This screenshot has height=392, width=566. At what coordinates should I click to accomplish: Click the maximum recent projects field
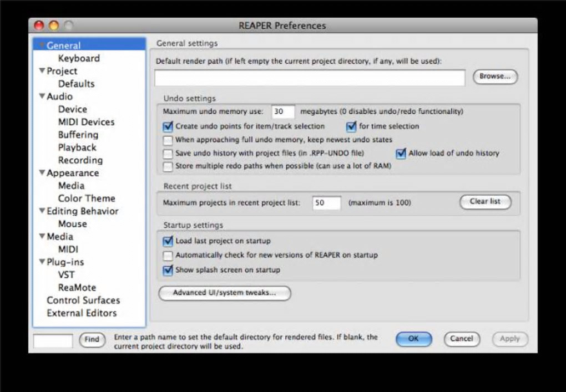[x=327, y=203]
